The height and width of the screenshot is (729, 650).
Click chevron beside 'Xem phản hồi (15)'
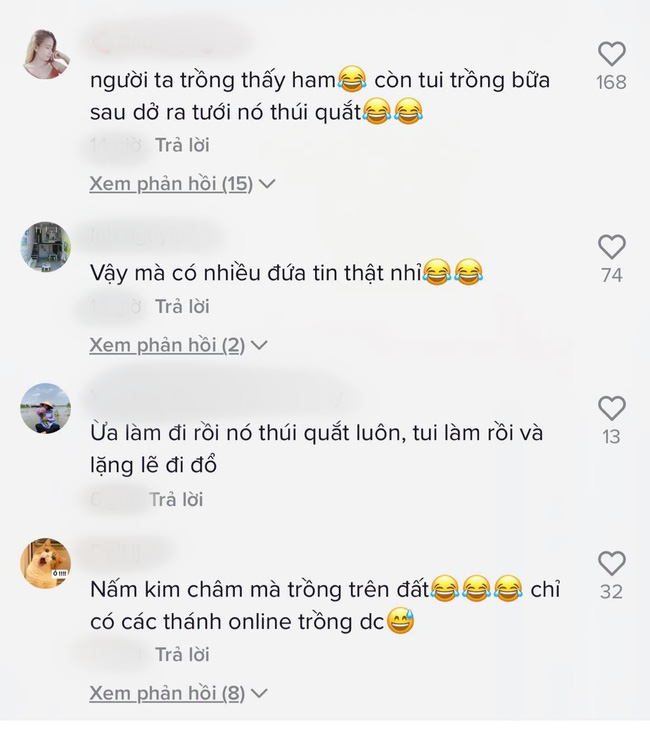point(267,184)
